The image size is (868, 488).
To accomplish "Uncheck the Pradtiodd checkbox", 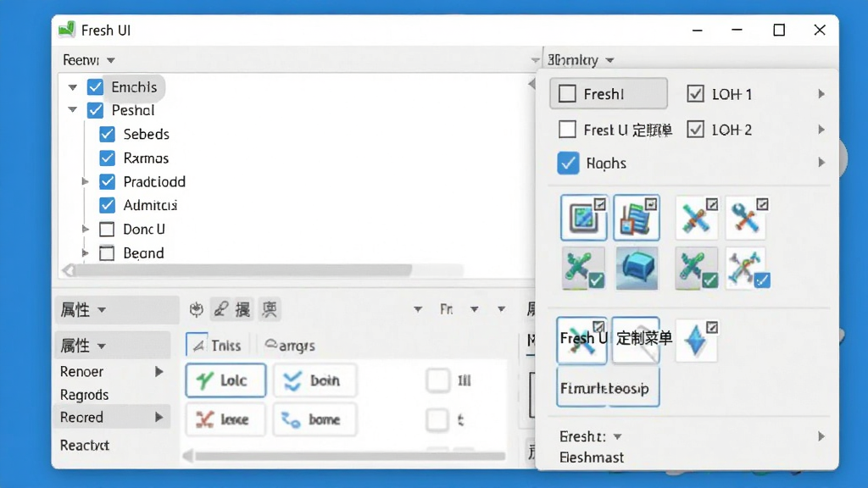I will 108,181.
